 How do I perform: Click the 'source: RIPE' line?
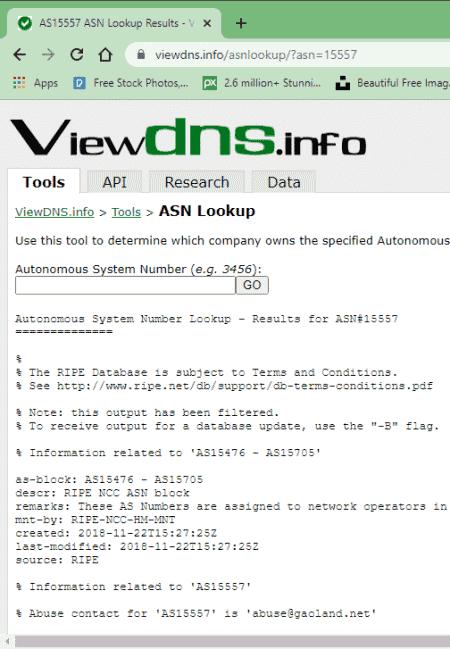click(57, 560)
